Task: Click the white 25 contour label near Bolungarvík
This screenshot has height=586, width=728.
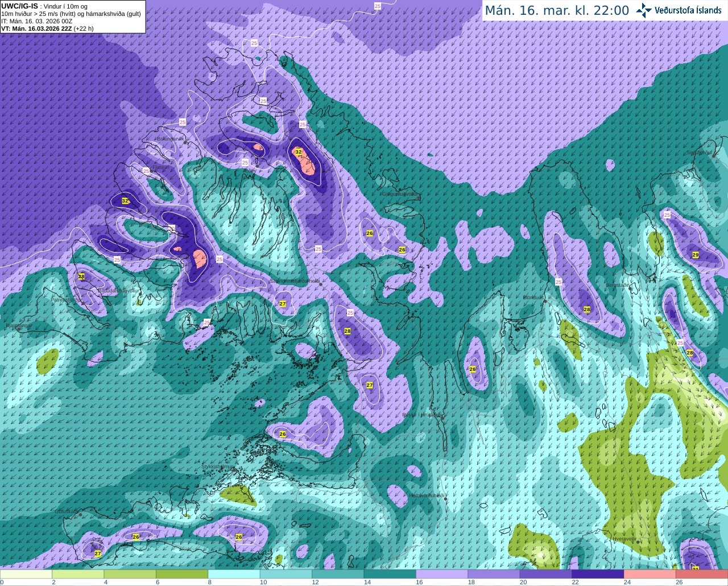Action: pos(183,122)
